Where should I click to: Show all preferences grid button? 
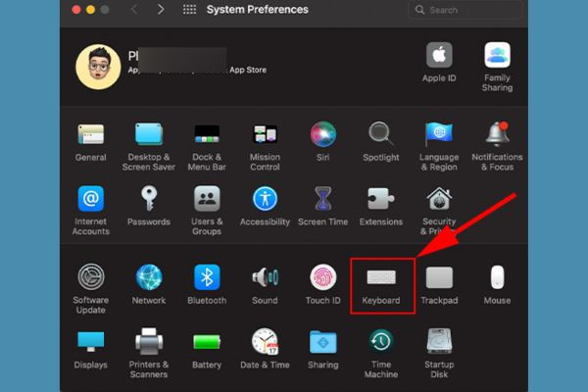pyautogui.click(x=189, y=10)
